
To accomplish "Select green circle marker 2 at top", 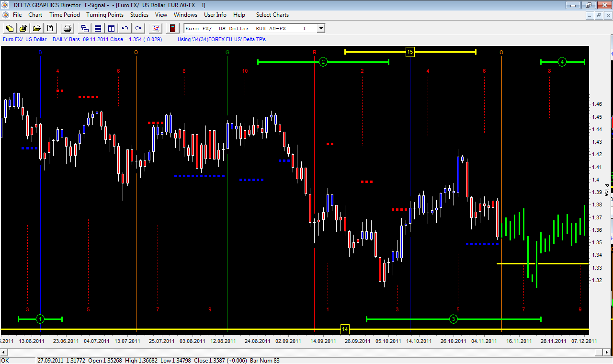I will click(x=323, y=62).
